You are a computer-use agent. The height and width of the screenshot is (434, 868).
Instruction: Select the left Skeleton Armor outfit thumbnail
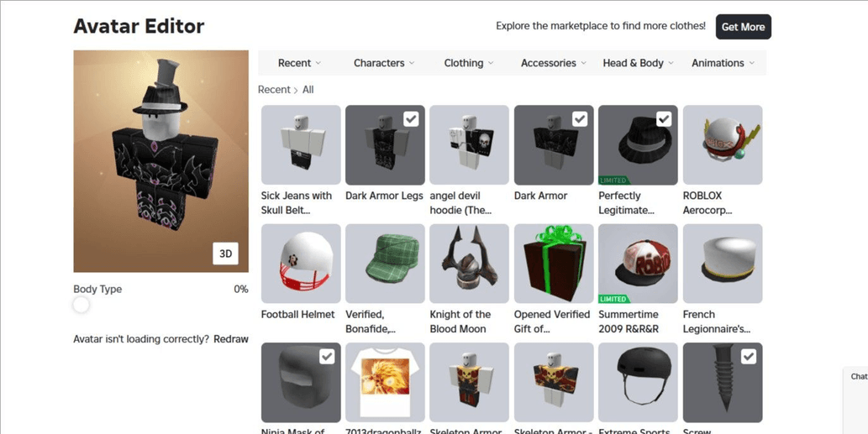[x=469, y=383]
